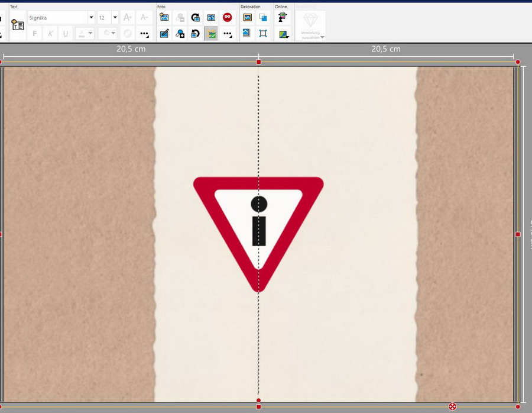Click the crop shape icon in Dekoration
532x413 pixels.
(263, 34)
